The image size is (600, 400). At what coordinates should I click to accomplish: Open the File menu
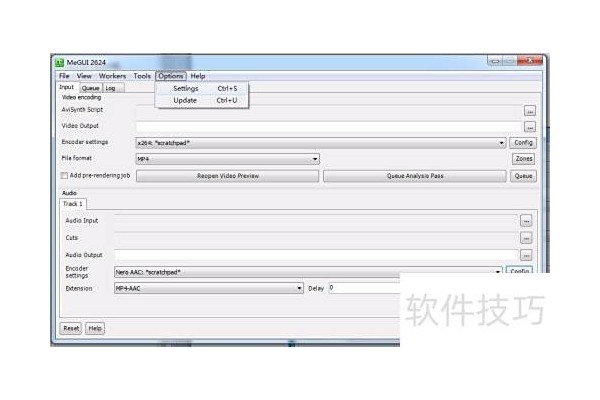[64, 76]
